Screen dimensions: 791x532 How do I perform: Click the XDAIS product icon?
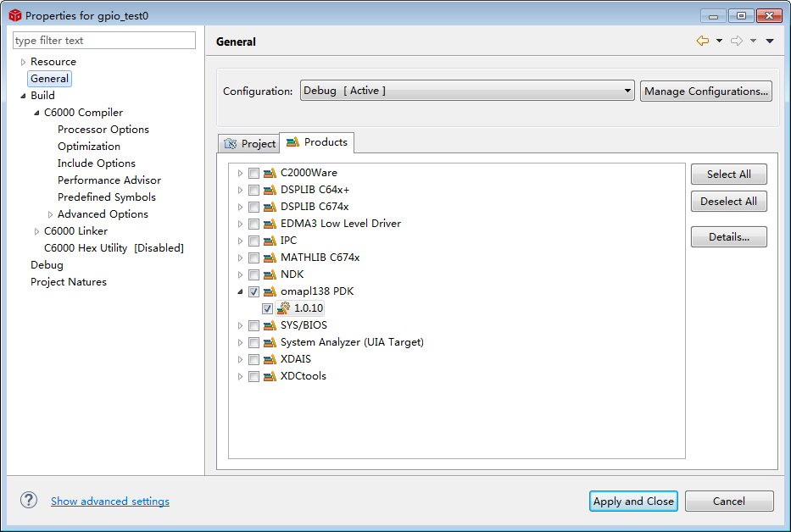tap(270, 359)
